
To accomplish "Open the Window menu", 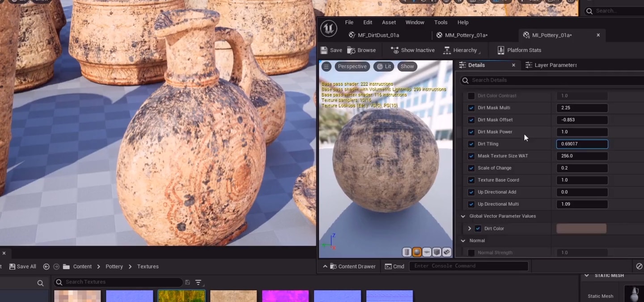I will 415,22.
